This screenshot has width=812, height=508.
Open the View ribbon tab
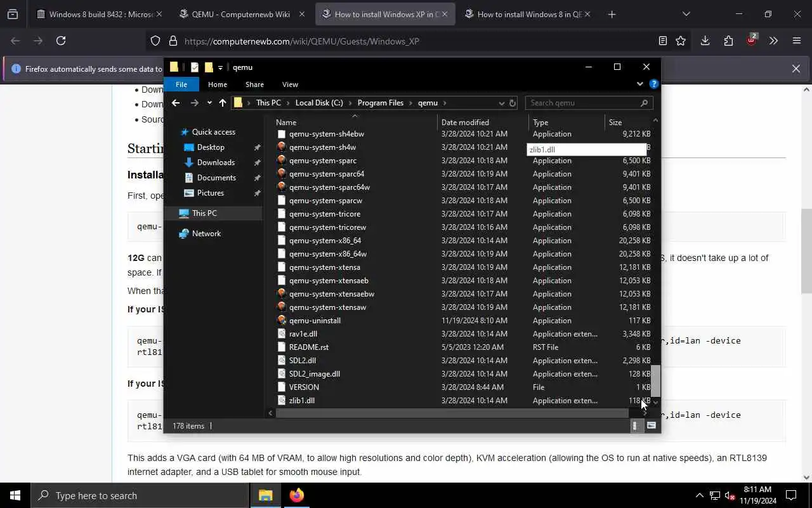pos(290,84)
